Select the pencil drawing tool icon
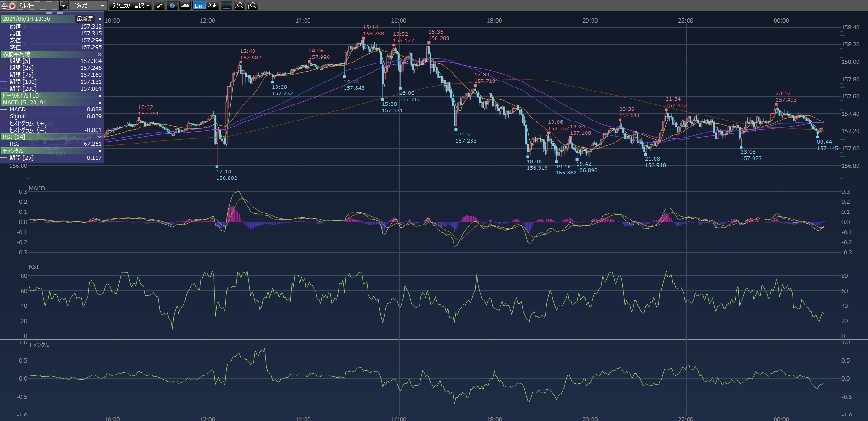The image size is (868, 421). click(x=159, y=6)
